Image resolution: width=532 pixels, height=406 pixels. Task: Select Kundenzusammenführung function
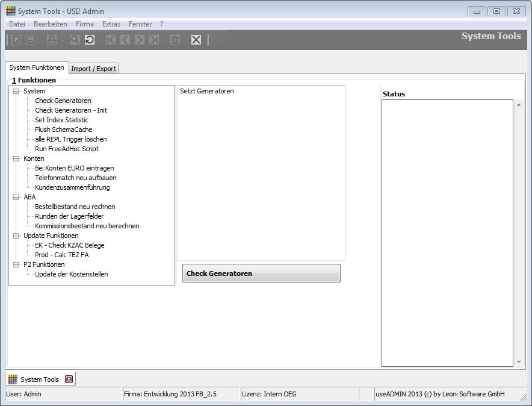pos(72,187)
